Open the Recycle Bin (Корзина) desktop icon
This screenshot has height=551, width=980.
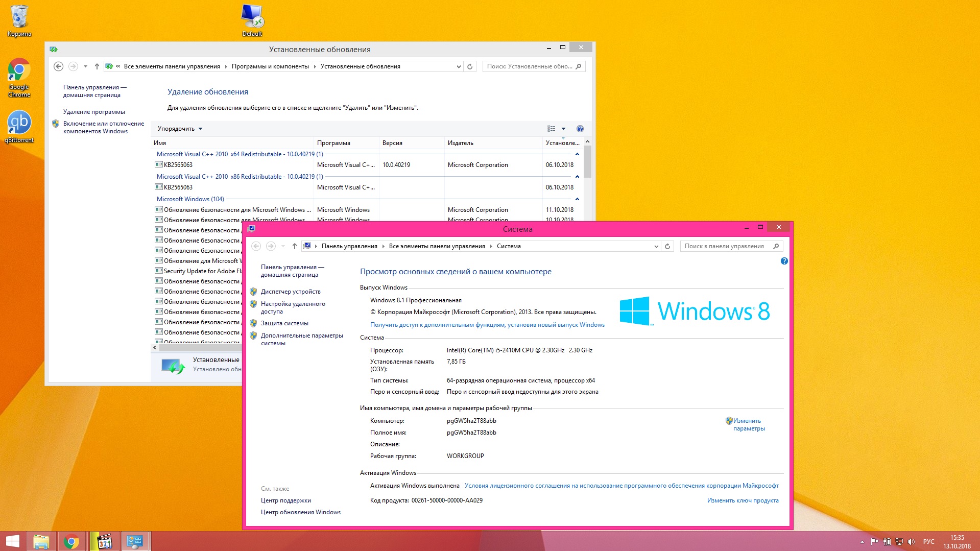(19, 20)
